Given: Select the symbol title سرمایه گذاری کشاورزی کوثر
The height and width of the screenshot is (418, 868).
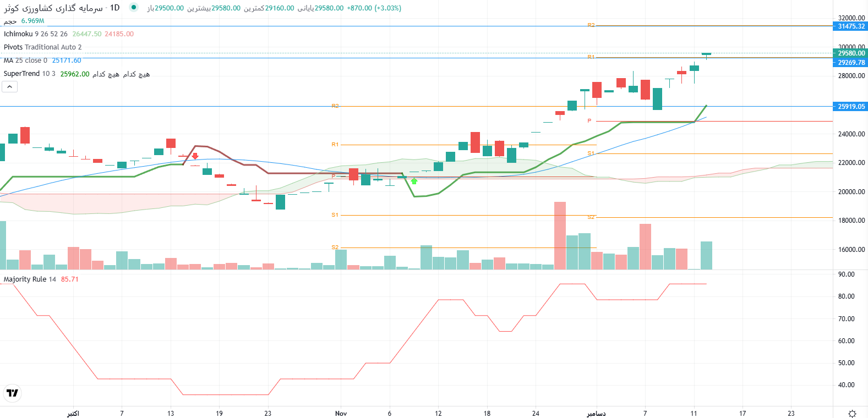Looking at the screenshot, I should point(53,8).
